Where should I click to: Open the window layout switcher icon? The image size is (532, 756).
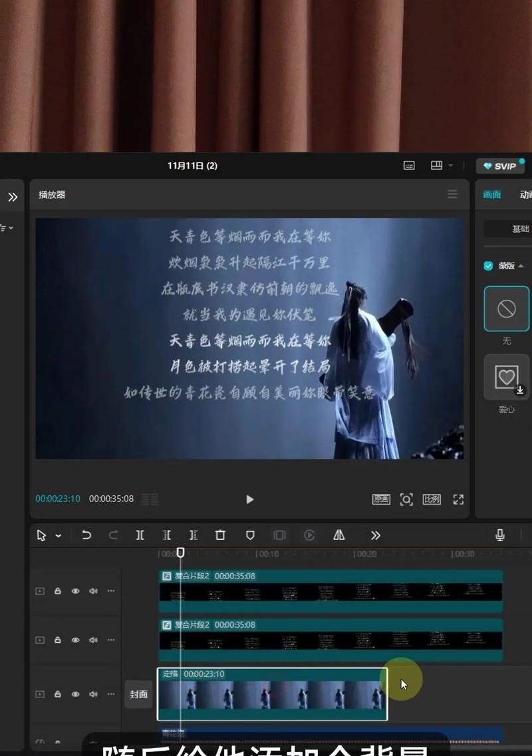pyautogui.click(x=436, y=166)
